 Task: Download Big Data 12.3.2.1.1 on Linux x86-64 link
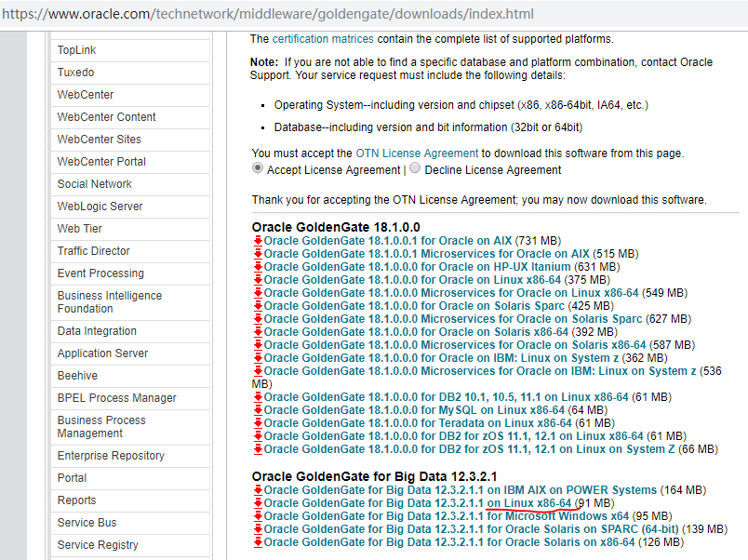418,503
